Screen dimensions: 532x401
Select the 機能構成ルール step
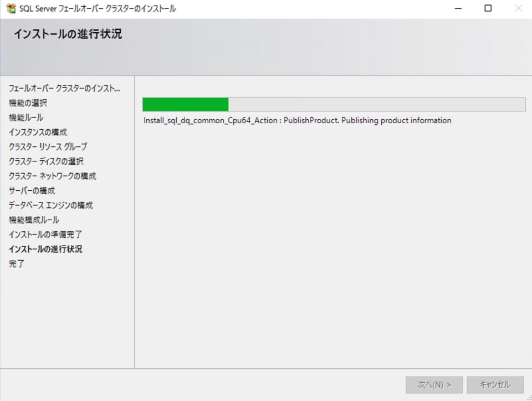[x=34, y=220]
